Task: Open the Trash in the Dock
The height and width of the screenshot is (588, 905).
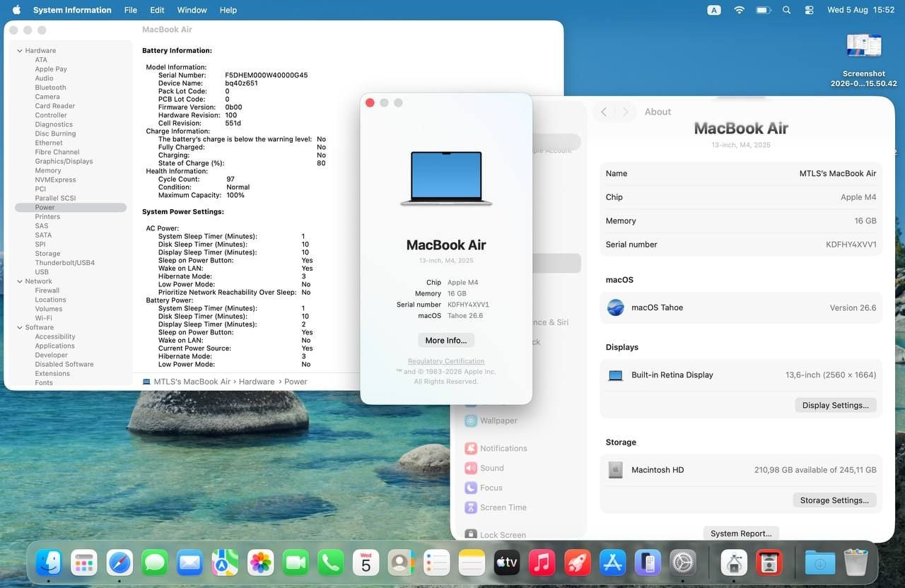Action: 856,563
